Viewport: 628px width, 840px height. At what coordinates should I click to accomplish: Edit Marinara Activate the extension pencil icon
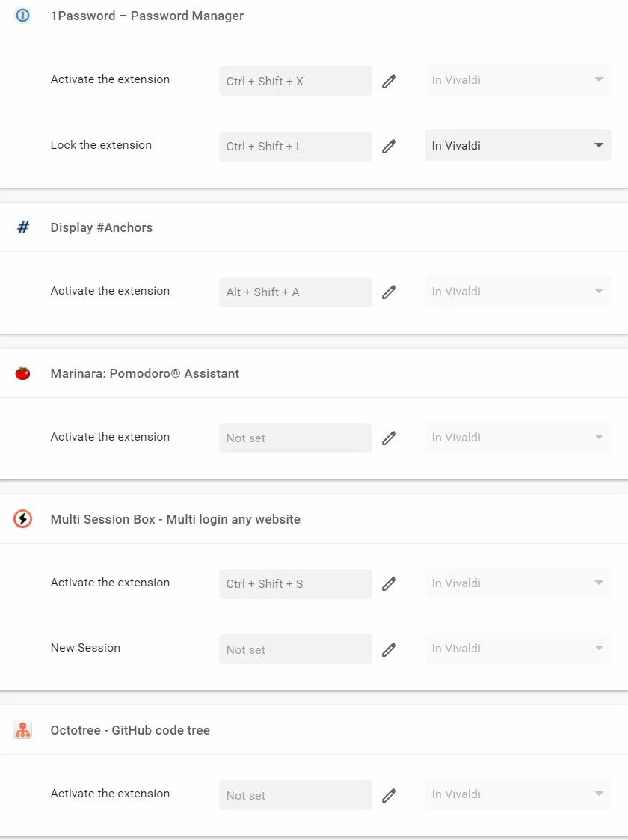tap(390, 438)
